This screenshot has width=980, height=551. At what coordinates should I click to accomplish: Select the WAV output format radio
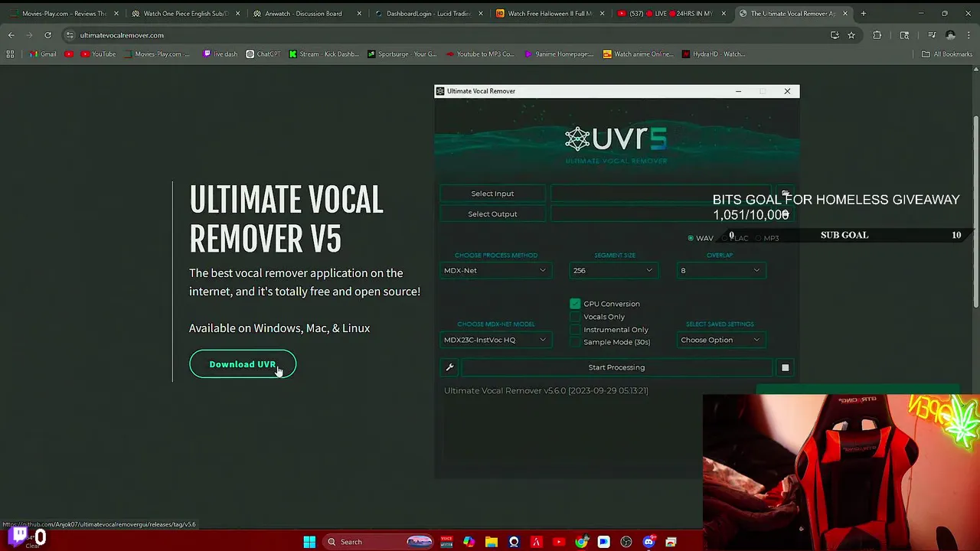click(691, 238)
